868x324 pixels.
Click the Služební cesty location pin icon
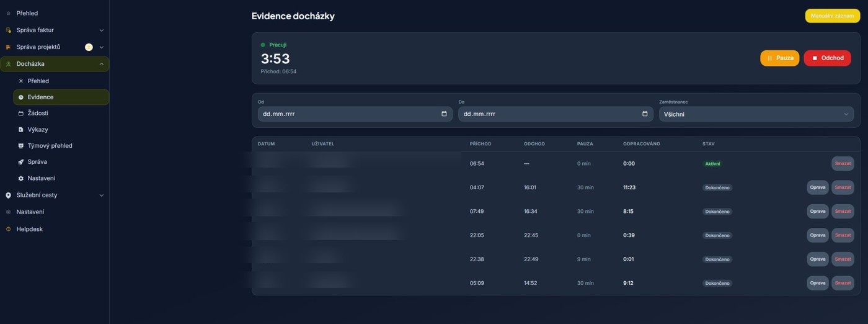point(8,195)
